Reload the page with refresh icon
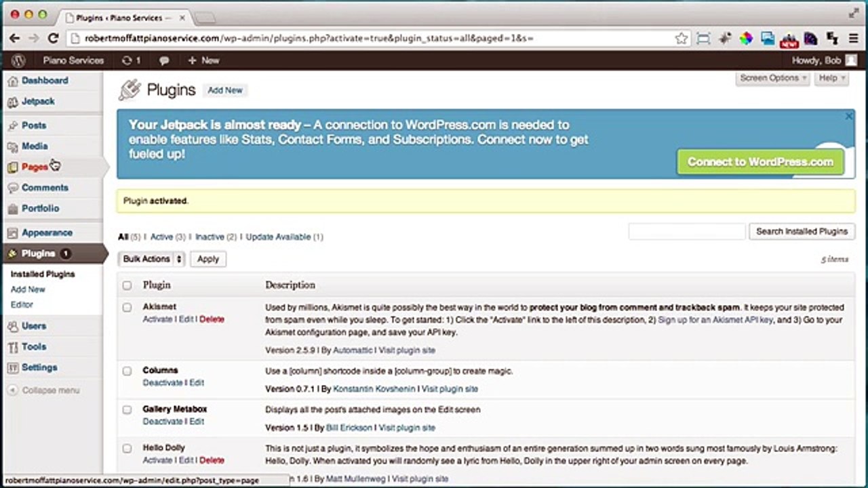Image resolution: width=868 pixels, height=488 pixels. tap(53, 39)
